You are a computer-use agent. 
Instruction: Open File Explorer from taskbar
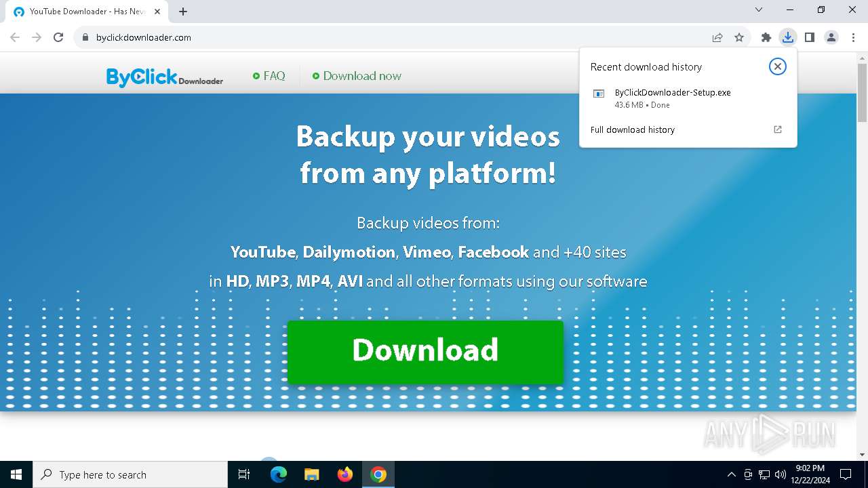click(311, 474)
